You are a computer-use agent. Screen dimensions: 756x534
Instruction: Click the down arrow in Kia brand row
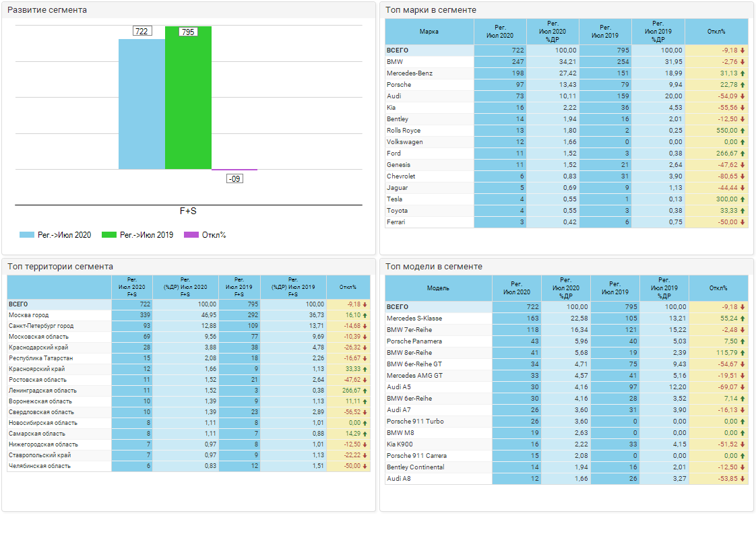click(743, 108)
